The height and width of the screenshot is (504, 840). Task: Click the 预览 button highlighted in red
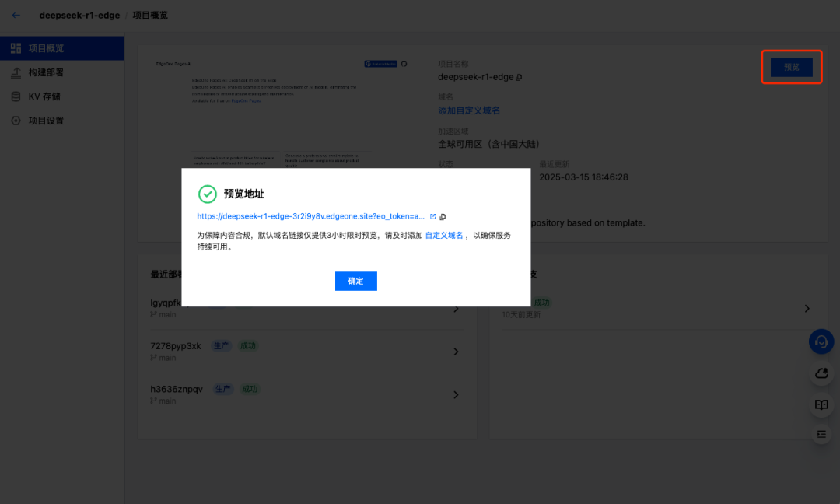[x=792, y=68]
